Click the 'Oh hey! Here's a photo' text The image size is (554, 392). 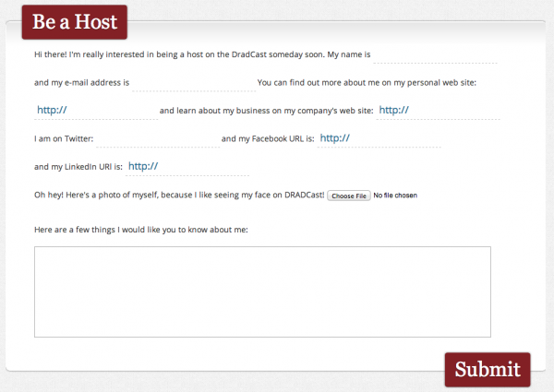pyautogui.click(x=179, y=196)
